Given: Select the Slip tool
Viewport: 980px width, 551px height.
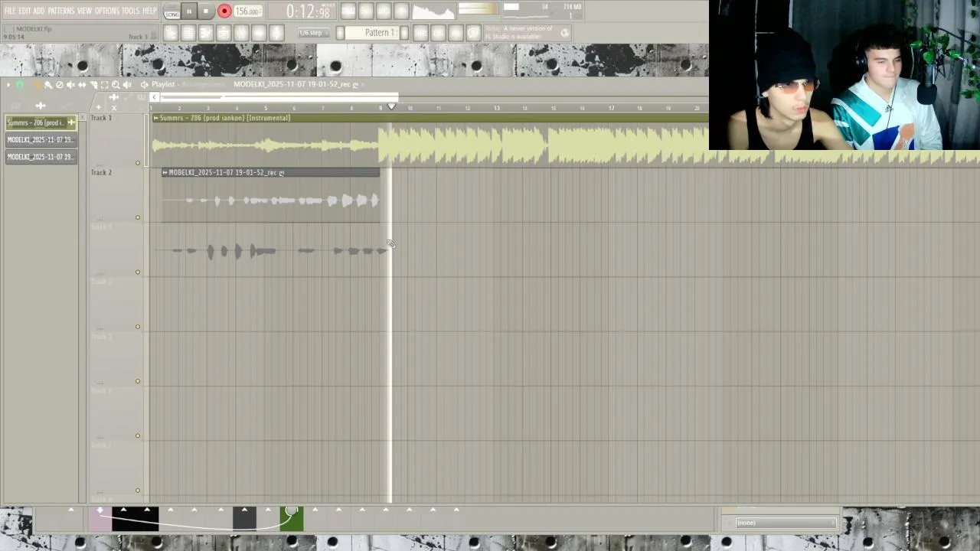Looking at the screenshot, I should pyautogui.click(x=82, y=85).
